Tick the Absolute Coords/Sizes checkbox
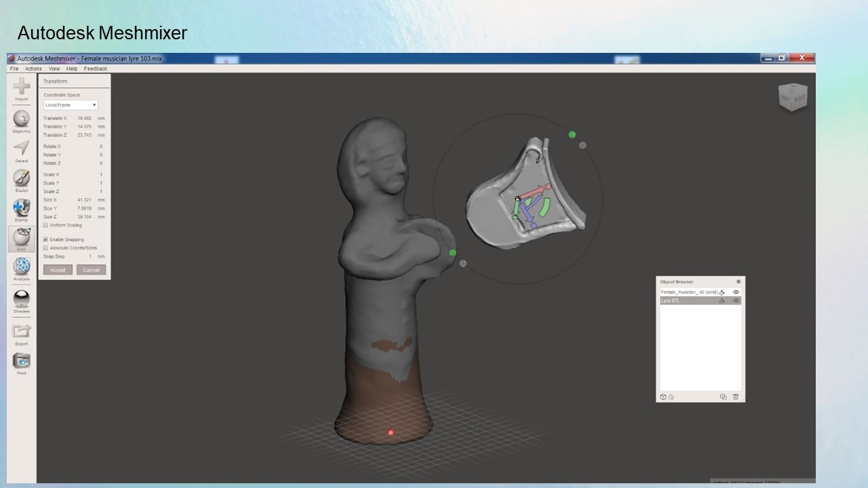The height and width of the screenshot is (488, 868). (x=45, y=248)
